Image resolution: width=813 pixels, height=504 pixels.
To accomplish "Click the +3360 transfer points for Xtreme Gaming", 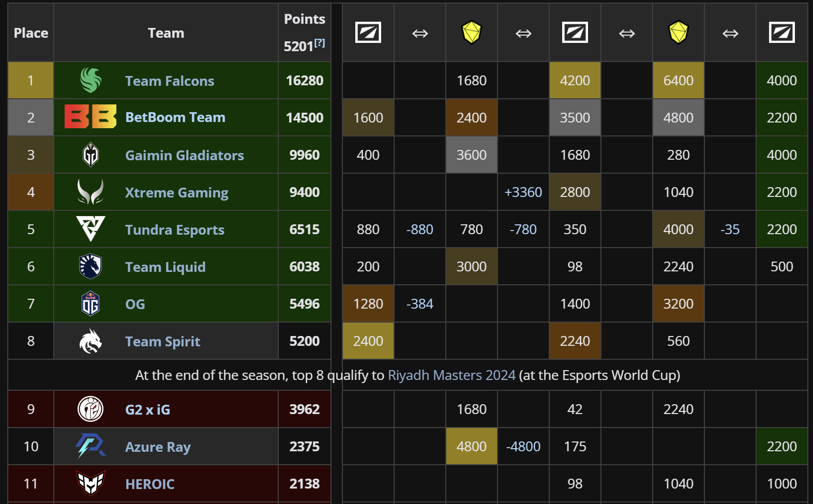I will (x=523, y=192).
